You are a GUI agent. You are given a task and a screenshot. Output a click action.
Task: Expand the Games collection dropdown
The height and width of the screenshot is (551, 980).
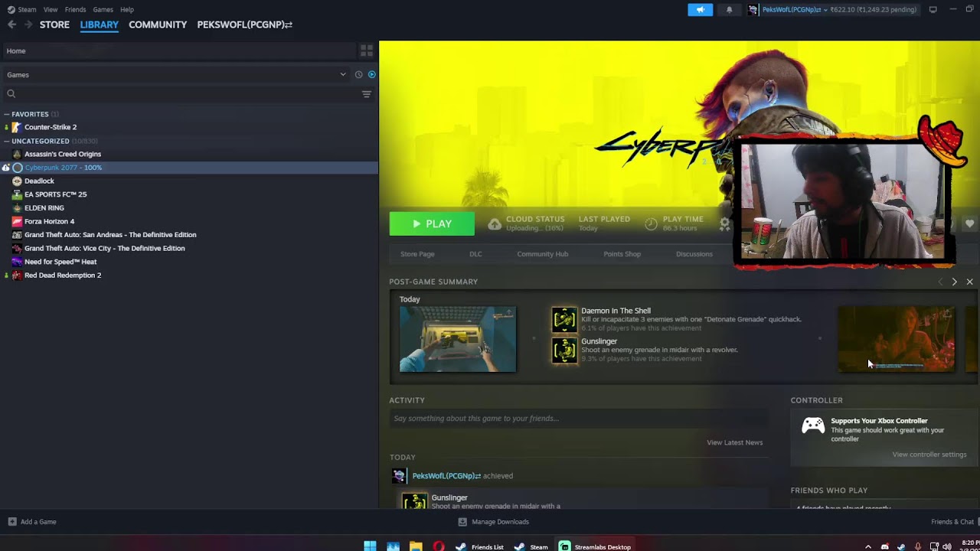coord(342,74)
